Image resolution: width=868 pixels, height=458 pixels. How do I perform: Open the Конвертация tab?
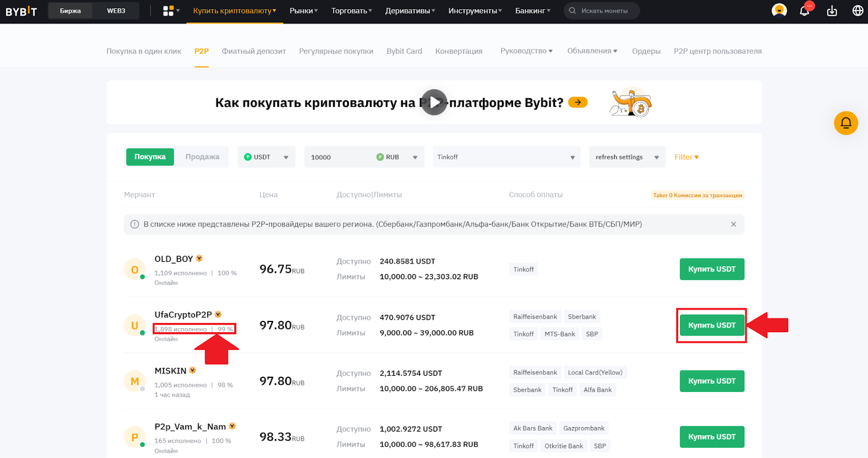coord(459,51)
